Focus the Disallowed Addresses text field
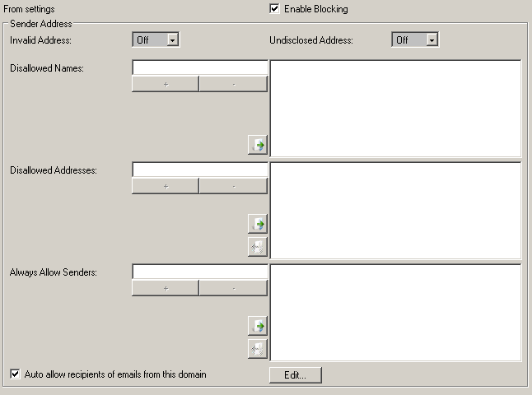 (199, 170)
